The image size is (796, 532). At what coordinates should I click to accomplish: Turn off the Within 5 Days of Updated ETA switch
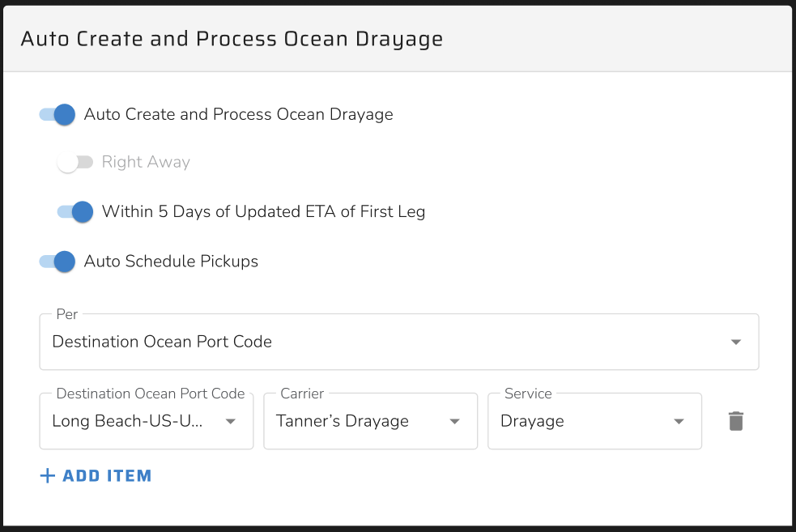75,211
